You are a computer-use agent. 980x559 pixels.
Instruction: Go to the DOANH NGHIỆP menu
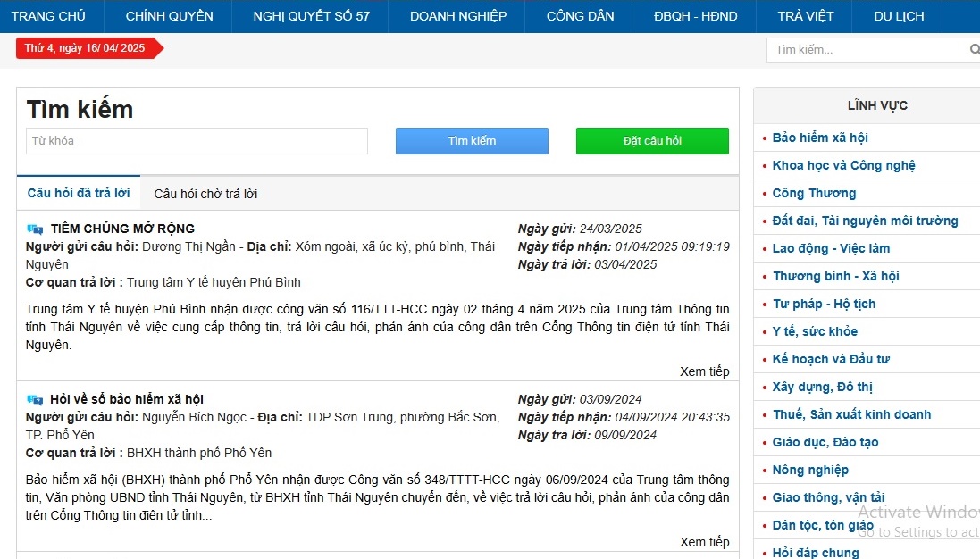(x=458, y=16)
